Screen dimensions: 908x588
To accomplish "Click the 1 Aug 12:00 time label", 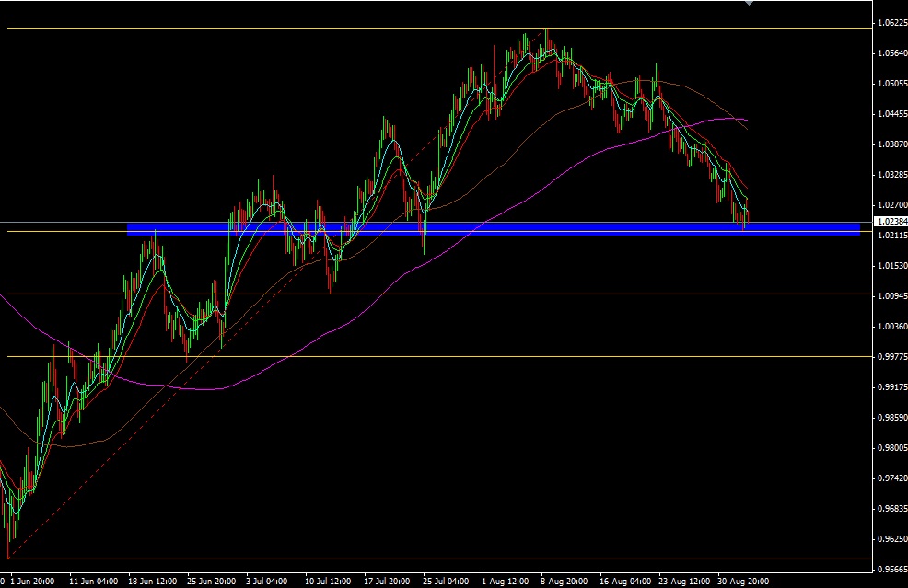I will click(x=506, y=581).
